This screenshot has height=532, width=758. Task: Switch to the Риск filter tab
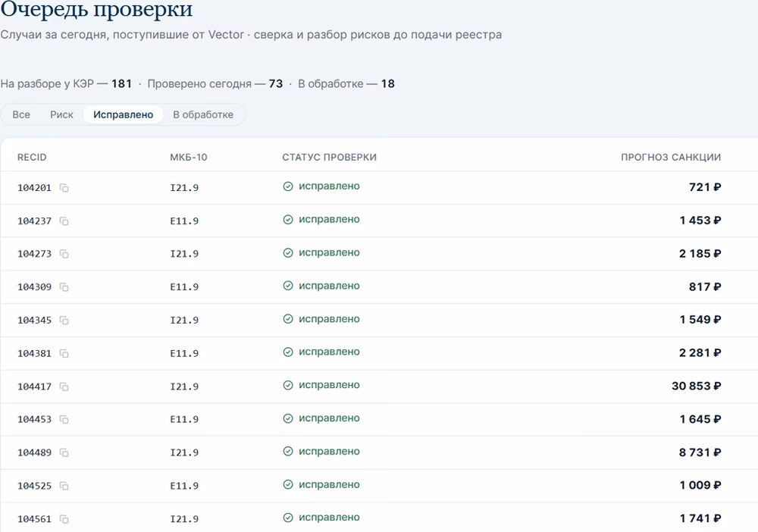point(62,115)
